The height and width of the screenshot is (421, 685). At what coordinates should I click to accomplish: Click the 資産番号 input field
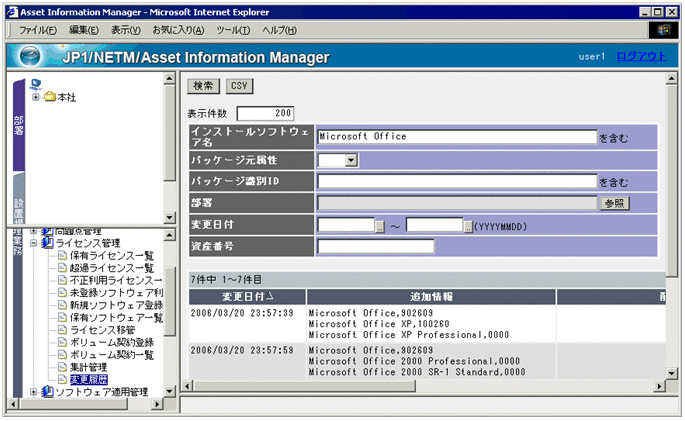[375, 247]
